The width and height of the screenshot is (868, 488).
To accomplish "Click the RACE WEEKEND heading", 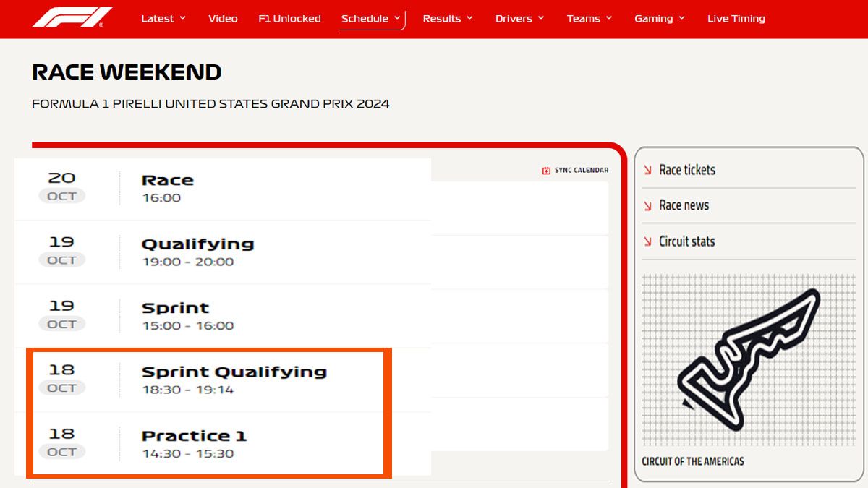I will click(127, 72).
